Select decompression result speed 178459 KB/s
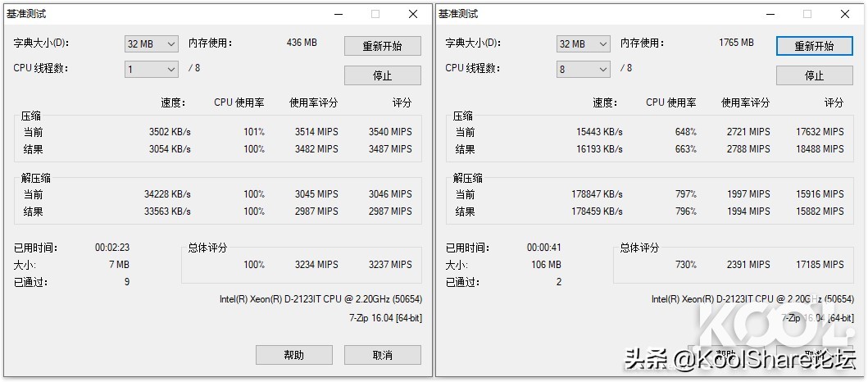Image resolution: width=868 pixels, height=382 pixels. [x=597, y=211]
